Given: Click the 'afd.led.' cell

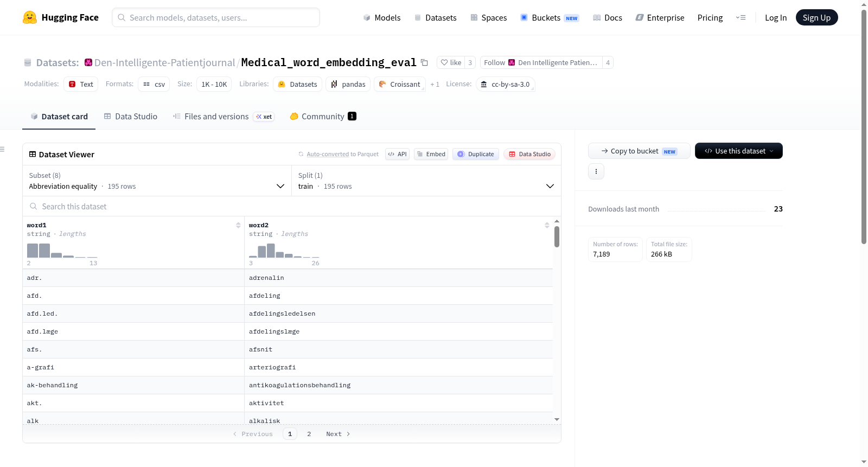Looking at the screenshot, I should tap(133, 314).
